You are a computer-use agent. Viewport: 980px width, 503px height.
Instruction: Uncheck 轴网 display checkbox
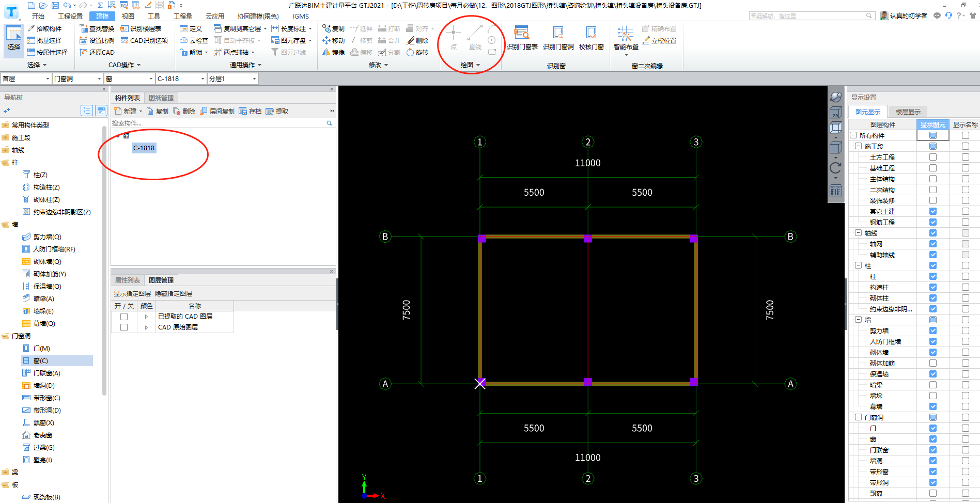(x=933, y=244)
